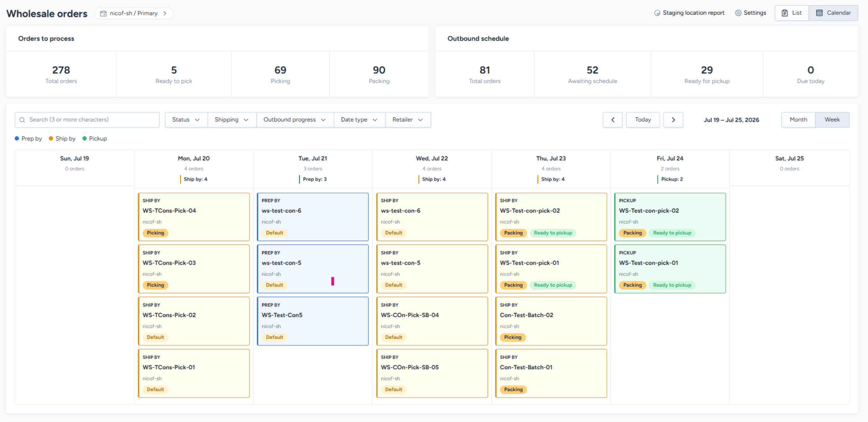This screenshot has width=868, height=422.
Task: Expand the Status filter dropdown
Action: [x=186, y=120]
